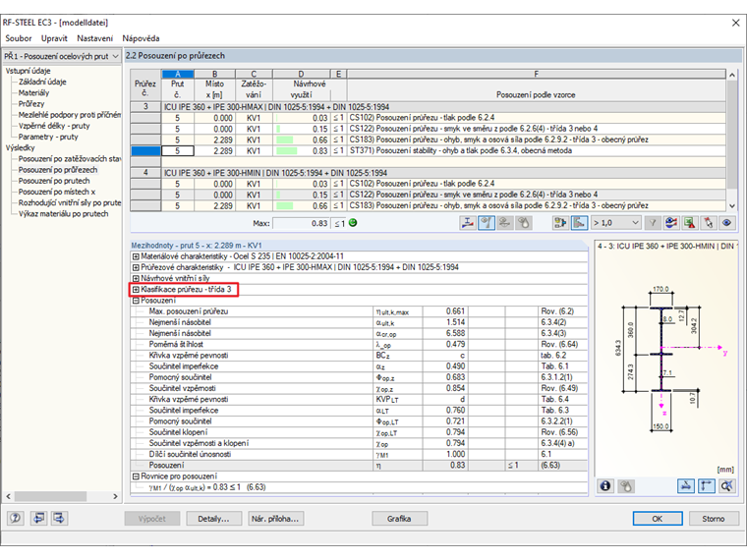747x560 pixels.
Task: Expand Průřezové charakteristiky section
Action: click(x=136, y=267)
